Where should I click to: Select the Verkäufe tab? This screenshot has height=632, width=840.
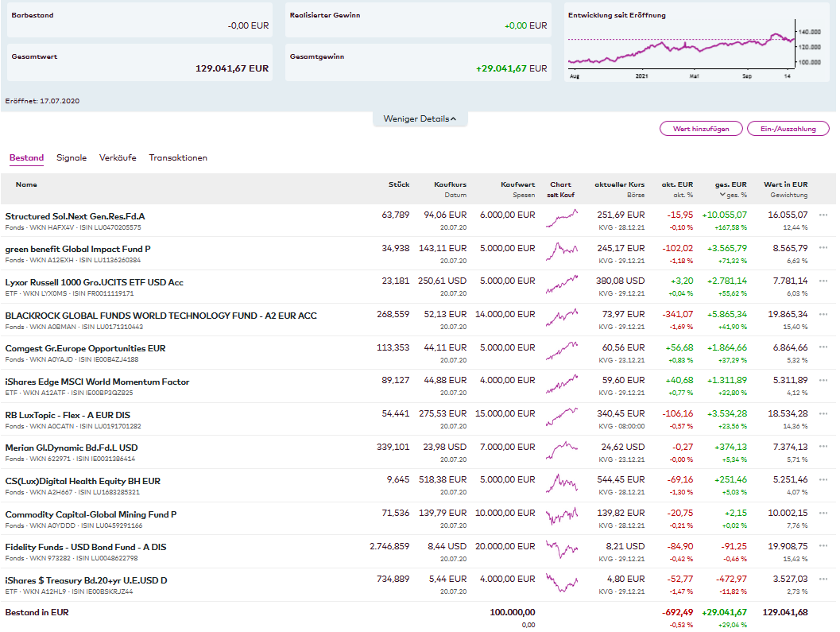coord(118,158)
